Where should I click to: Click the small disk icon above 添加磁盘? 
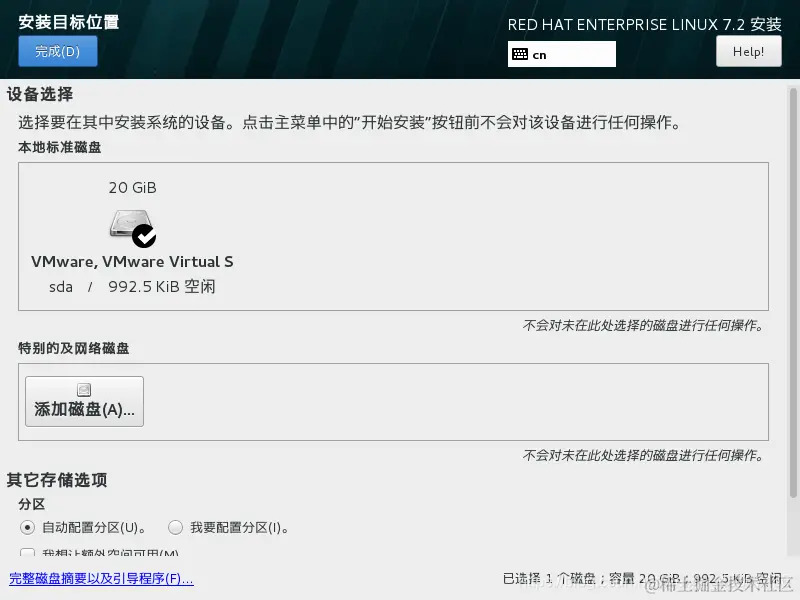[x=84, y=390]
